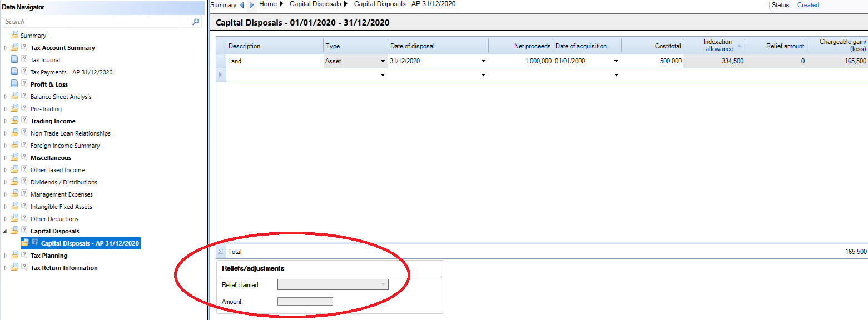
Task: Click the Tax Payments page icon
Action: [x=14, y=72]
